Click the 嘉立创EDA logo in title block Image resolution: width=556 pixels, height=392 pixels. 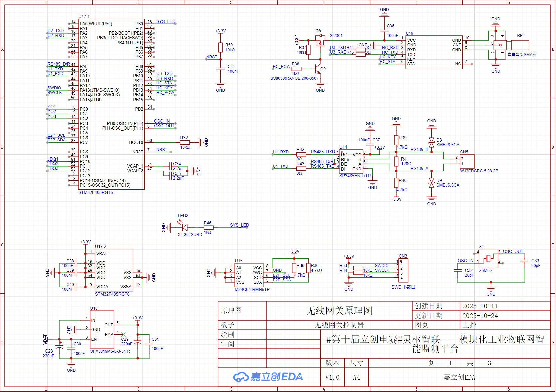point(268,377)
